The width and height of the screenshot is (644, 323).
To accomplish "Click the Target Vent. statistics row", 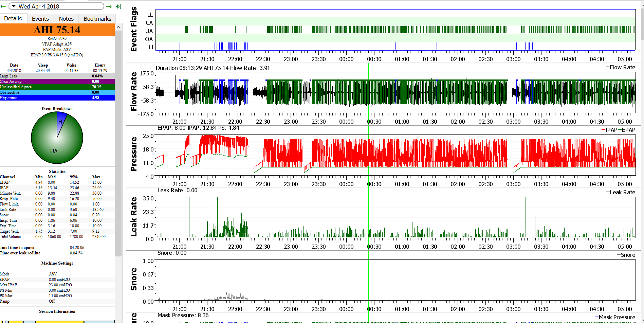I will click(x=57, y=231).
